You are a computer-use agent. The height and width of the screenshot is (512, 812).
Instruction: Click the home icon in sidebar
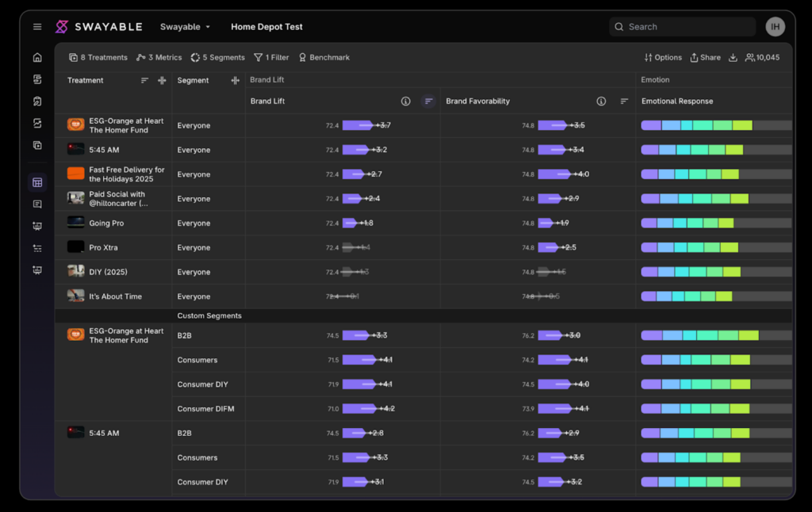[37, 58]
